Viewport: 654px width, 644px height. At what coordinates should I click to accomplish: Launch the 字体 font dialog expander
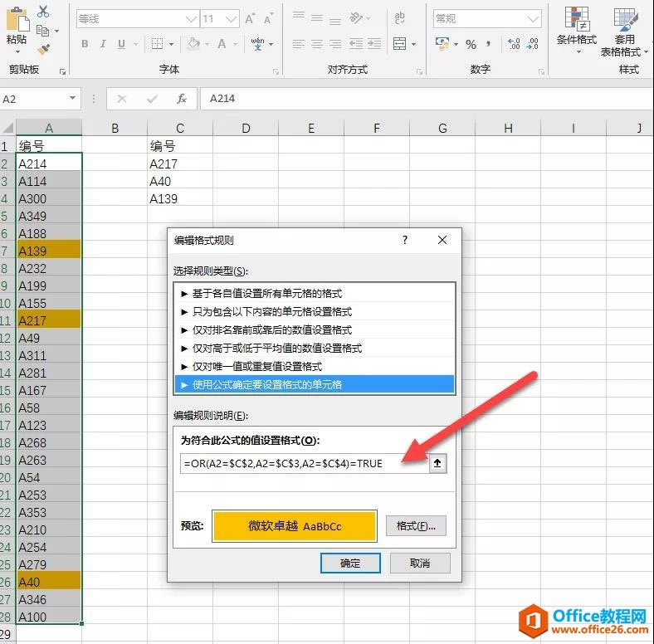point(276,71)
